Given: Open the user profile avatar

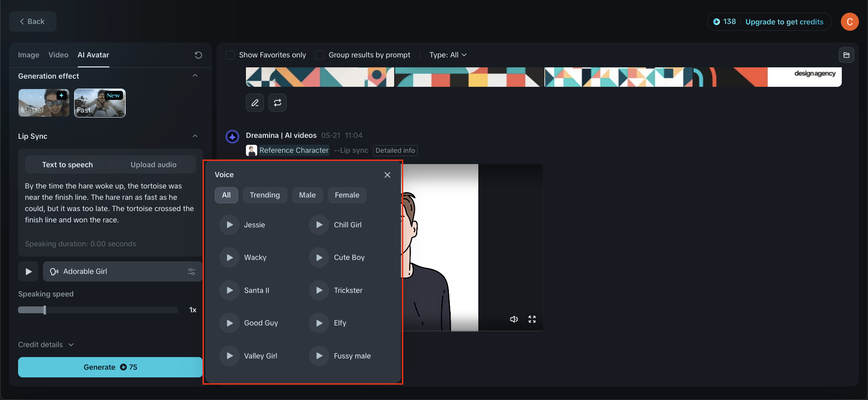Looking at the screenshot, I should 850,22.
